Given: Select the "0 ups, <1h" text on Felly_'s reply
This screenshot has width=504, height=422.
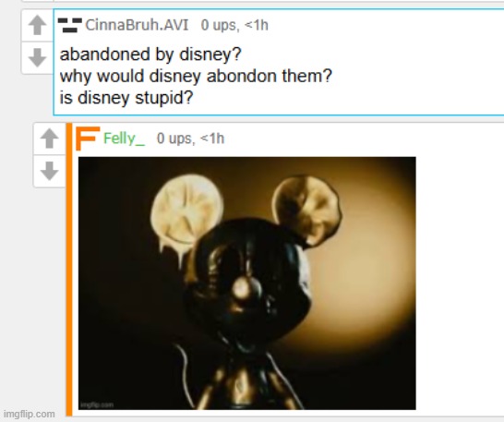Looking at the screenshot, I should [190, 139].
